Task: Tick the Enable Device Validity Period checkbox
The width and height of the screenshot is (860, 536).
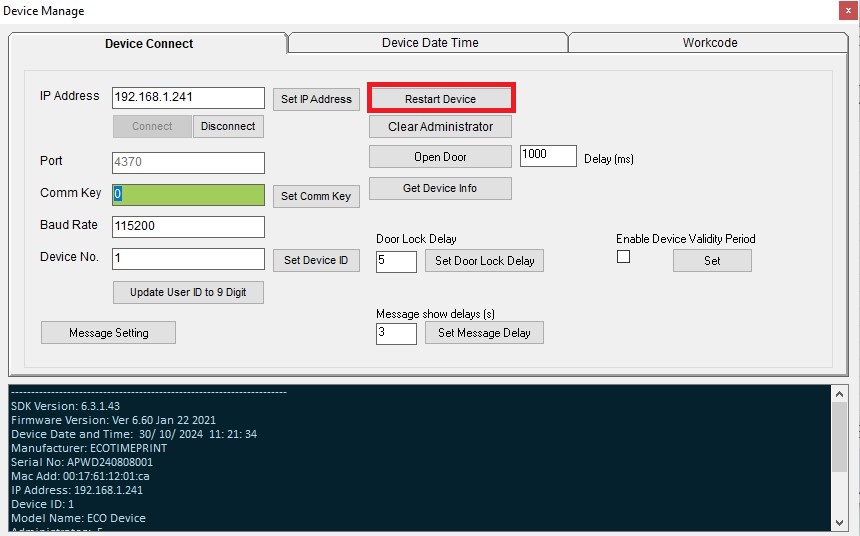Action: (623, 257)
